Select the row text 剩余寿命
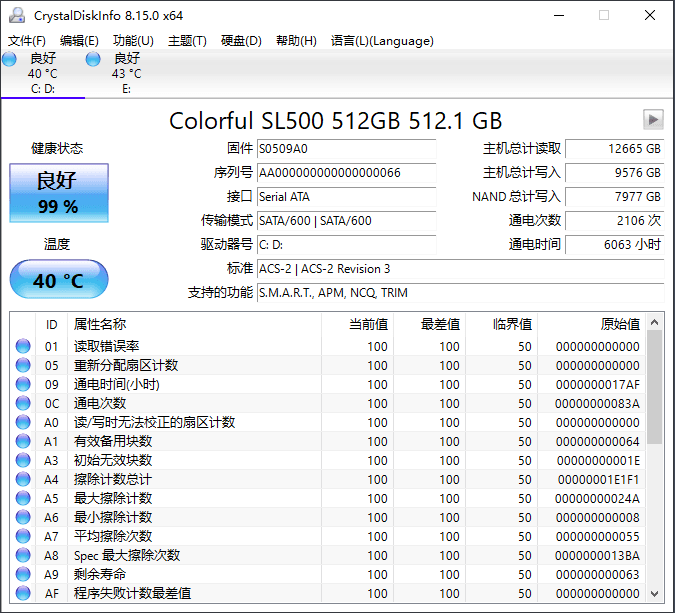675x613 pixels. coord(100,574)
